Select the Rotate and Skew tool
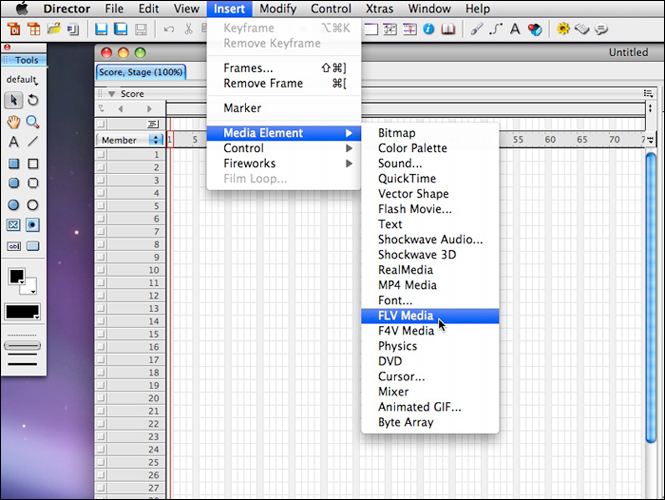Viewport: 665px width, 500px height. pos(33,100)
